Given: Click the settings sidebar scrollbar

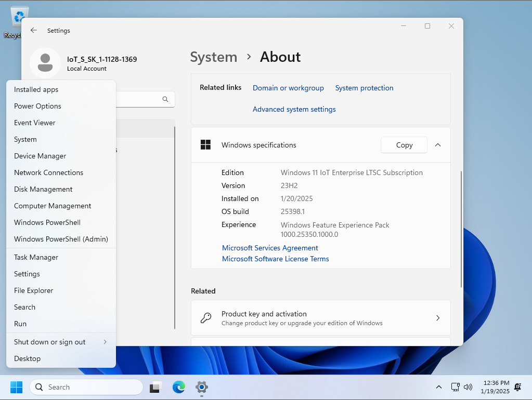Looking at the screenshot, I should [x=175, y=228].
